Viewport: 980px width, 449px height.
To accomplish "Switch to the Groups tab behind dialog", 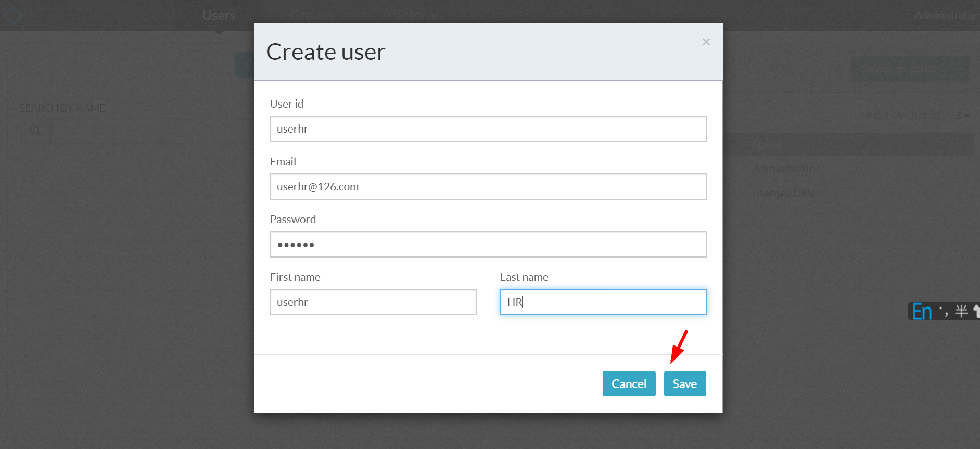I will pos(312,15).
